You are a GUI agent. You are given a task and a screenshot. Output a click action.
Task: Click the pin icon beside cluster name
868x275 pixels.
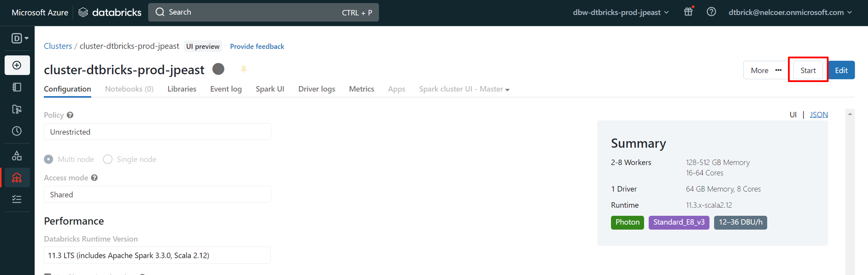pos(244,69)
